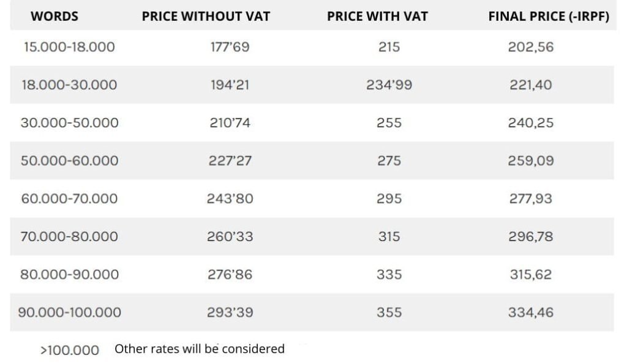627x364 pixels.
Task: Select the 30.000-50.000 words row label
Action: 69,123
